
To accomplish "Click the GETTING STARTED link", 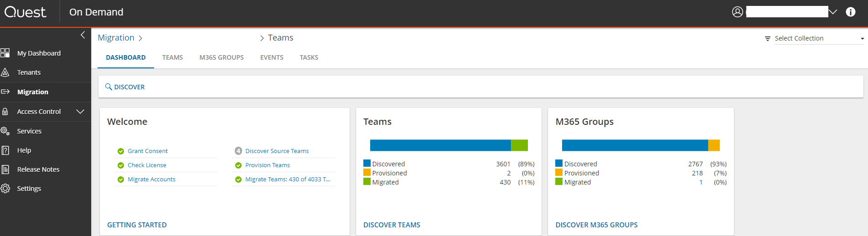I will 137,225.
